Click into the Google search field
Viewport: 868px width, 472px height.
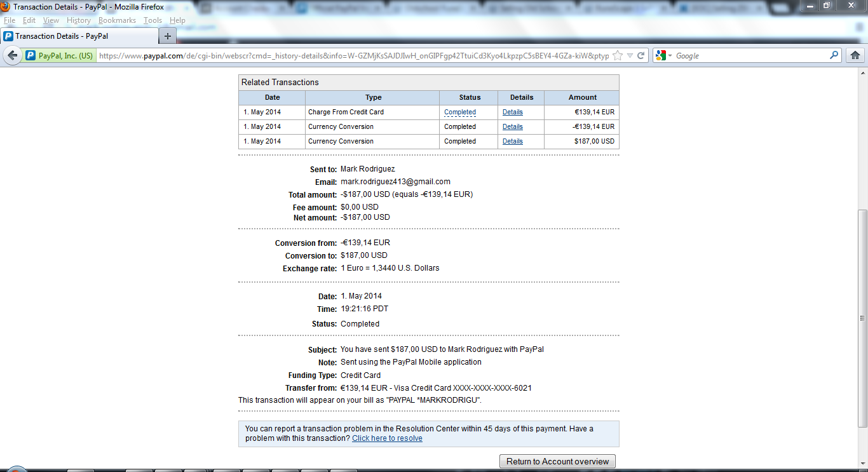click(x=751, y=56)
